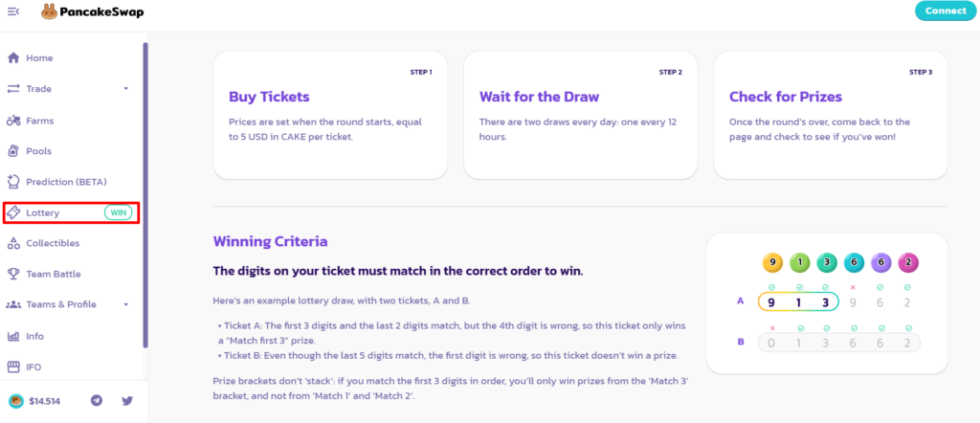Click the Prediction (BETA) icon
Screen dimensions: 980x423
[x=13, y=182]
